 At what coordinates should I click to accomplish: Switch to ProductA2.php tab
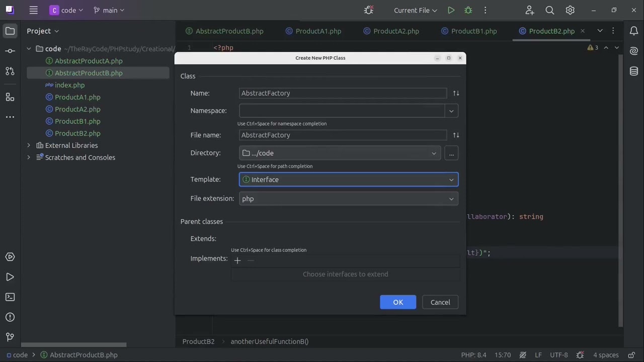pos(391,31)
